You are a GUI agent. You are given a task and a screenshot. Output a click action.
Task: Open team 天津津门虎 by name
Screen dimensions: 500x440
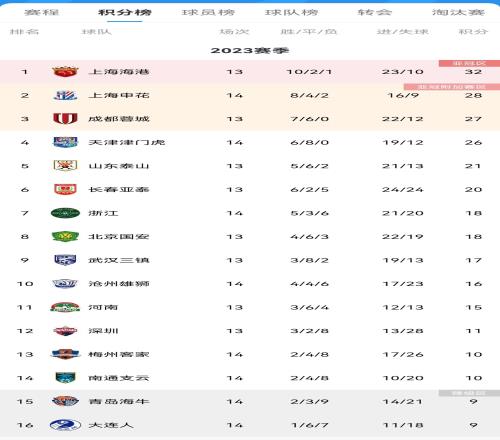(126, 142)
